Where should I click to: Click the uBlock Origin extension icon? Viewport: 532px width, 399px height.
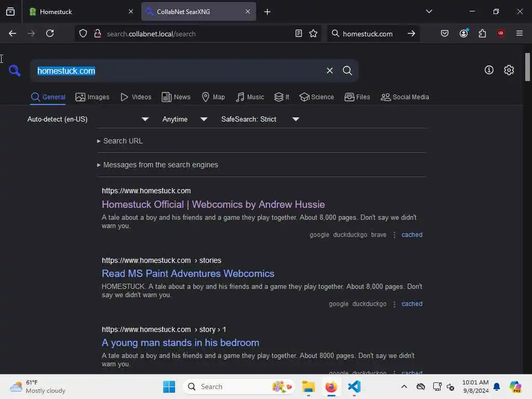point(501,33)
